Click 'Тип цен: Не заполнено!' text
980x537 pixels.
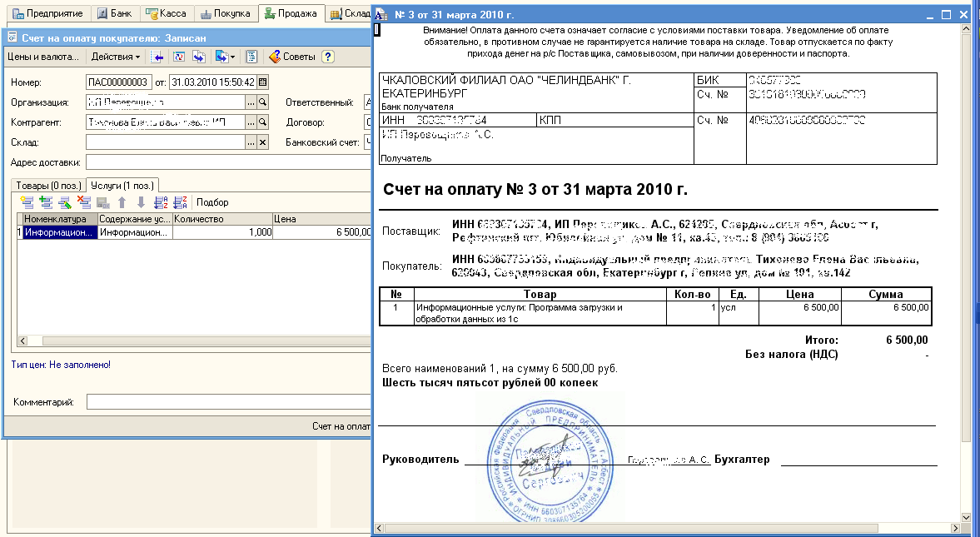61,365
